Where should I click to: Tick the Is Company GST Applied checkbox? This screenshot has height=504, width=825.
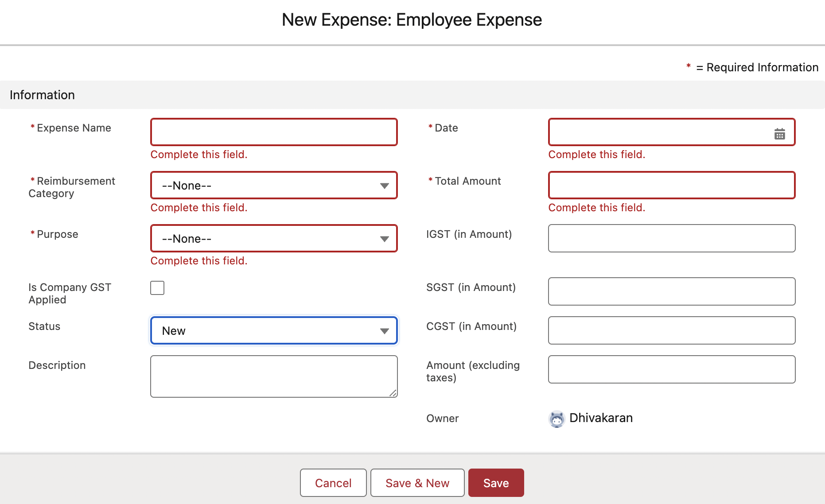(x=157, y=288)
